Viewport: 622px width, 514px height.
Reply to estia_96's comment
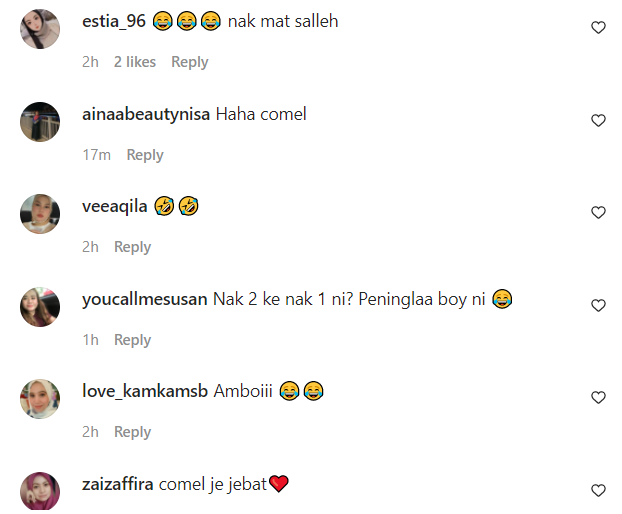click(190, 62)
